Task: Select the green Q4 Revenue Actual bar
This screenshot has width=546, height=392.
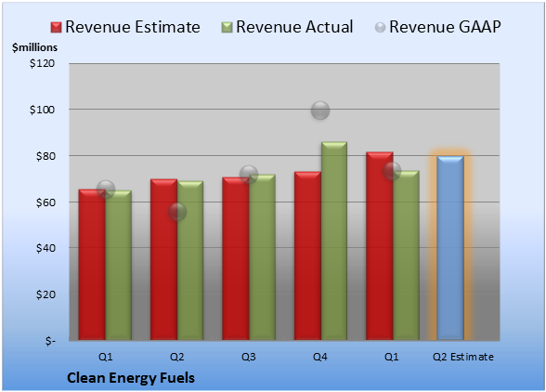Action: [x=334, y=241]
